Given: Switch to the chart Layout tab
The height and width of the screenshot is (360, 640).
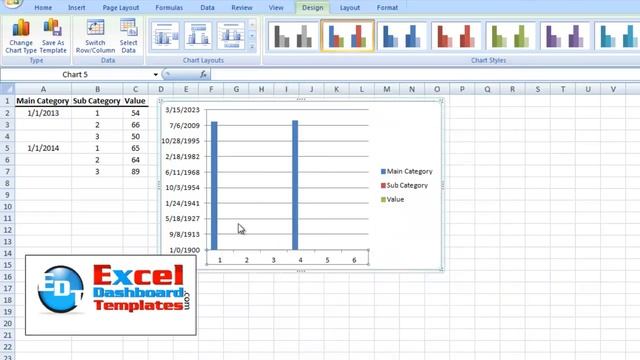Looking at the screenshot, I should 350,8.
